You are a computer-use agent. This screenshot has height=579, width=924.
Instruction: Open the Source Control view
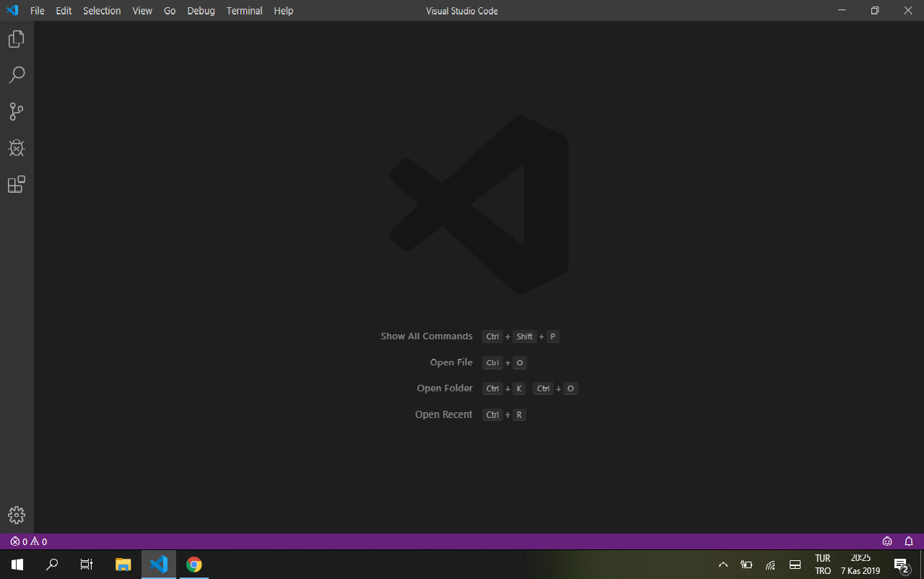point(17,111)
